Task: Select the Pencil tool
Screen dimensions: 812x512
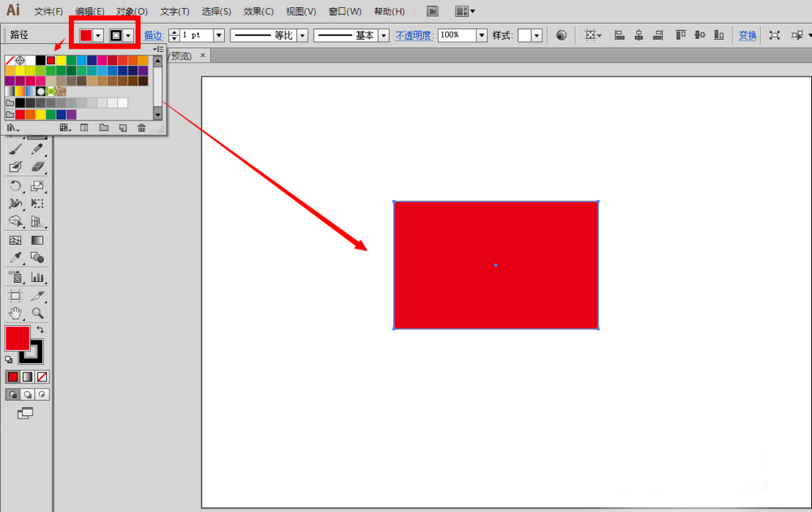Action: [37, 148]
